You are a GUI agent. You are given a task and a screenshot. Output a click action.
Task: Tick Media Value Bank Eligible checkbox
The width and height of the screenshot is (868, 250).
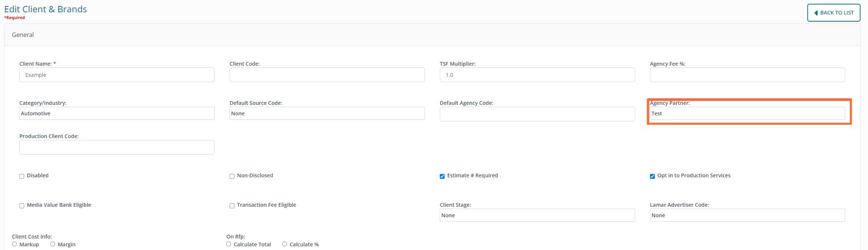(22, 206)
